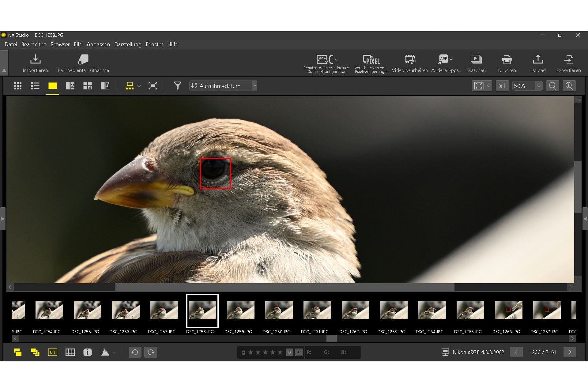Open the Aufnahmedatum sort dropdown
The width and height of the screenshot is (588, 392).
coord(223,86)
